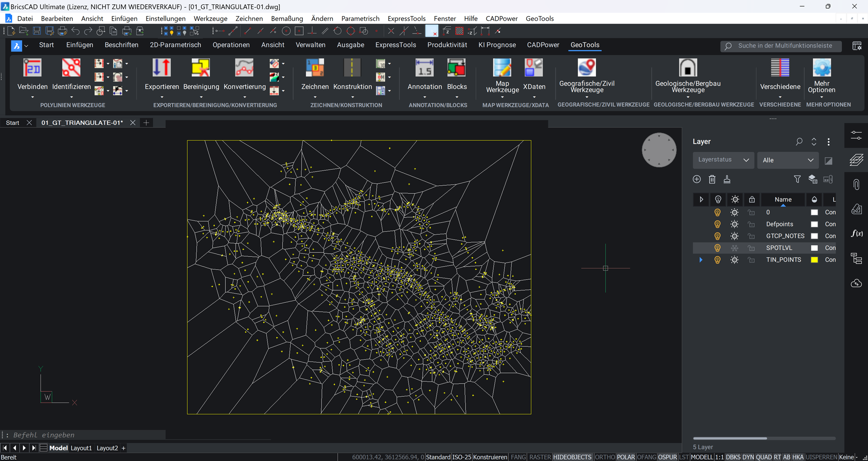This screenshot has width=868, height=461.
Task: Open the Bemaßung menu
Action: pos(287,19)
